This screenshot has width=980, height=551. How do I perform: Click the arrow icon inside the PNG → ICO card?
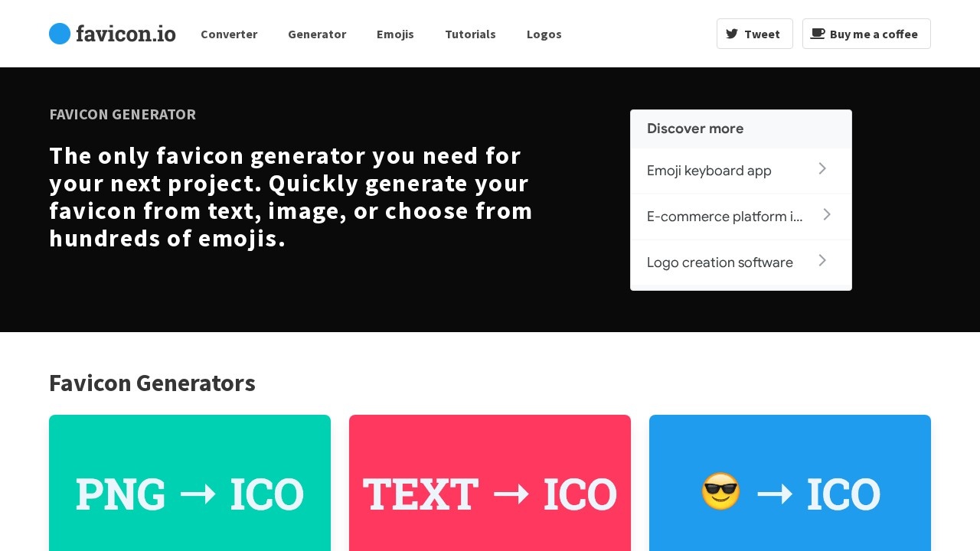(x=199, y=494)
